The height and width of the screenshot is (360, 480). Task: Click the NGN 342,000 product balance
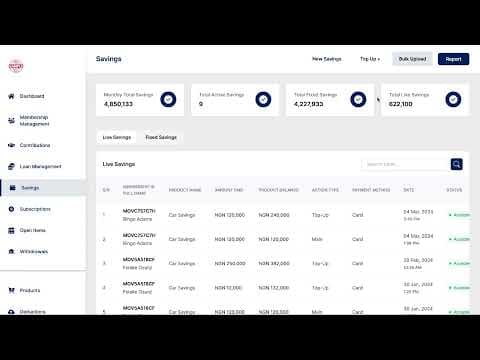274,263
